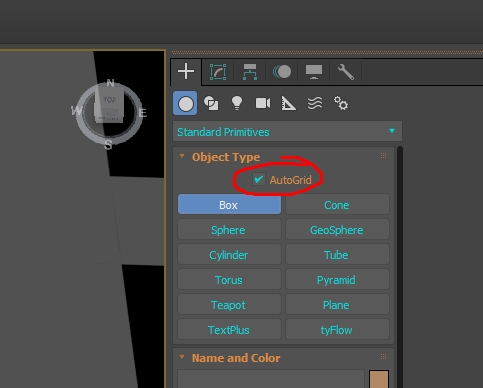Click the Teapot primitive button

(229, 305)
